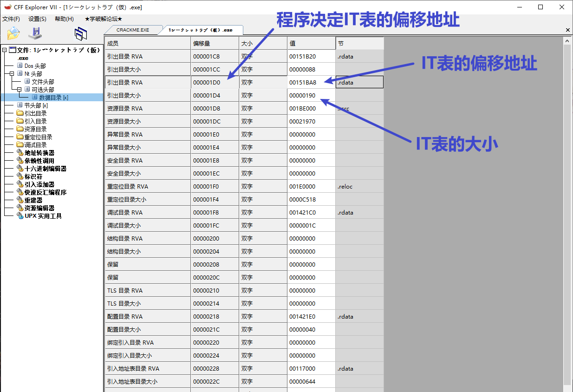Open the 资源编辑器 resource editor
The height and width of the screenshot is (392, 573).
[39, 208]
